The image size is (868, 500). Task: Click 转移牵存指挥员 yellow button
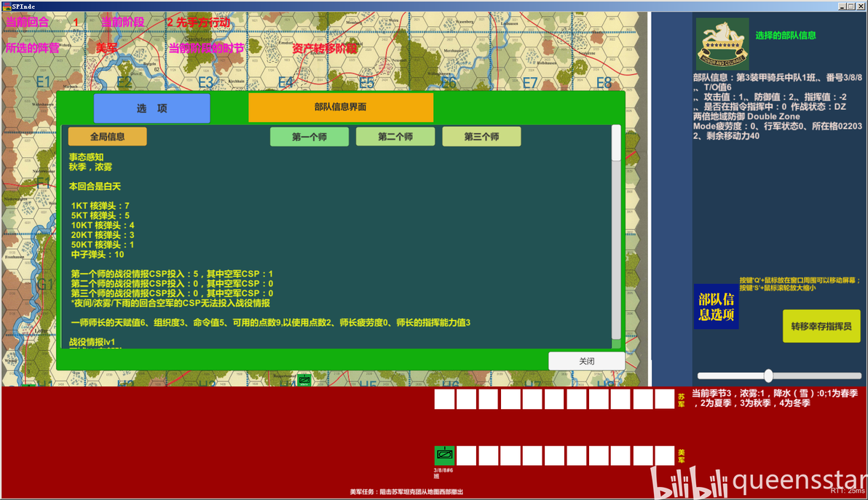[821, 326]
